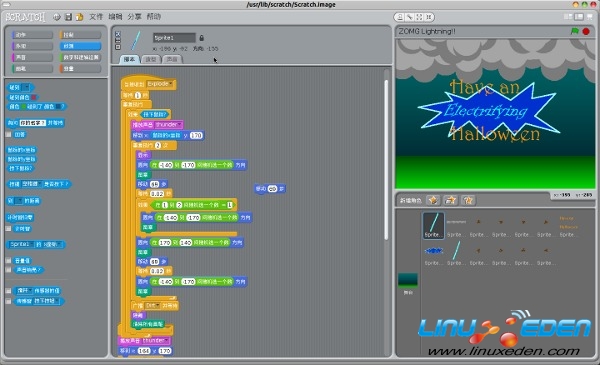Open the dropdown in the 到…的距离 distance block

pyautogui.click(x=19, y=201)
